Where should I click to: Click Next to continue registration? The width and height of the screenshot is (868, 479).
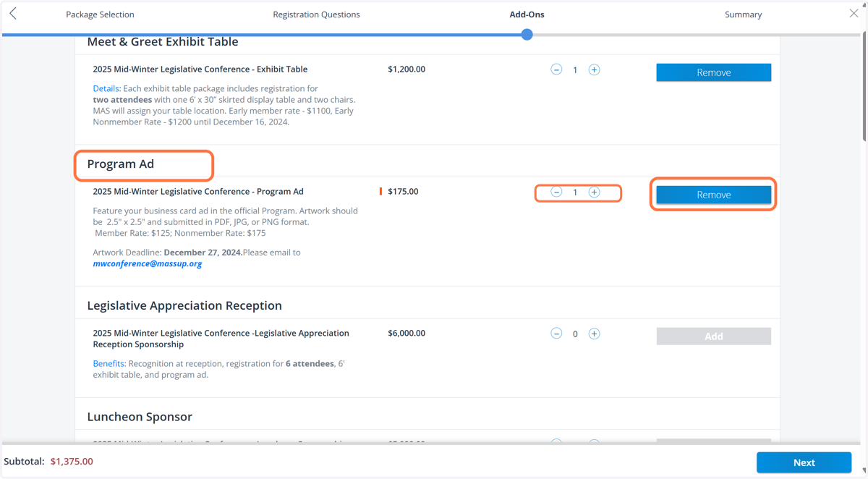pyautogui.click(x=804, y=462)
